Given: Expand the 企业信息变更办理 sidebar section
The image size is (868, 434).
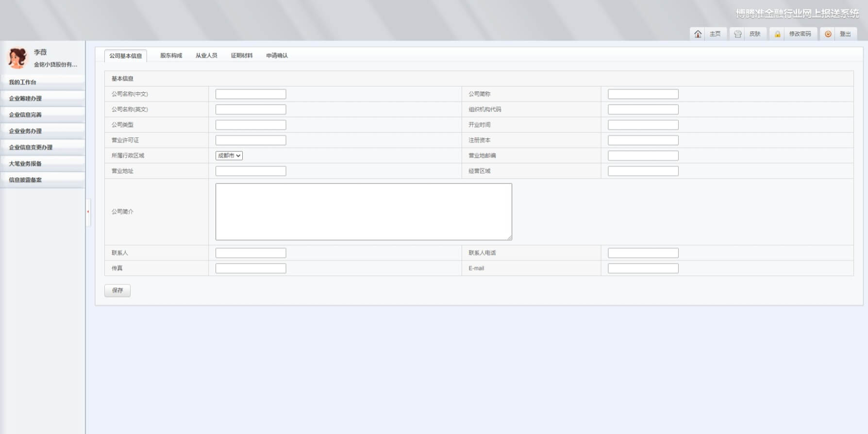Looking at the screenshot, I should coord(31,148).
